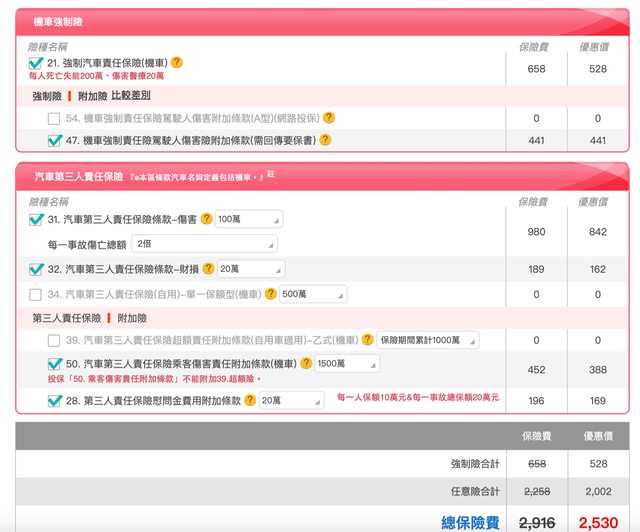Viewport: 640px width, 532px height.
Task: Click the help icon for item 39 超額責任附加條款
Action: pyautogui.click(x=368, y=340)
